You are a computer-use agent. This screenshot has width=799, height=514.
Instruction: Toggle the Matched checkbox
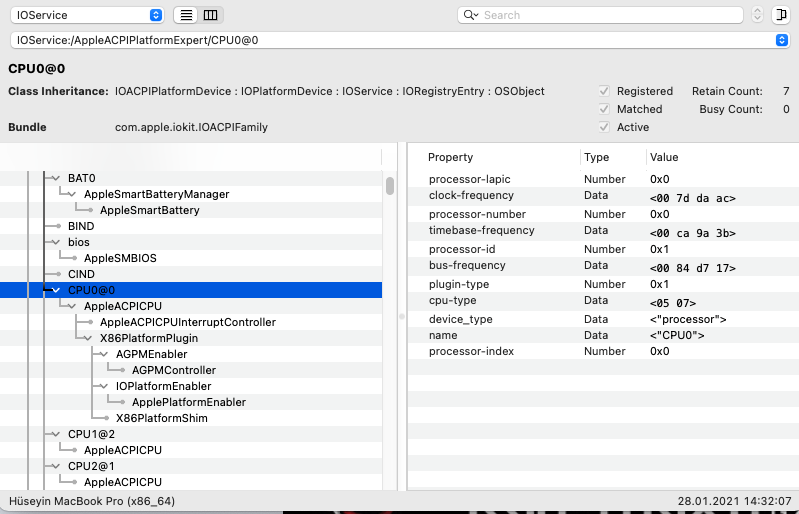(x=604, y=109)
